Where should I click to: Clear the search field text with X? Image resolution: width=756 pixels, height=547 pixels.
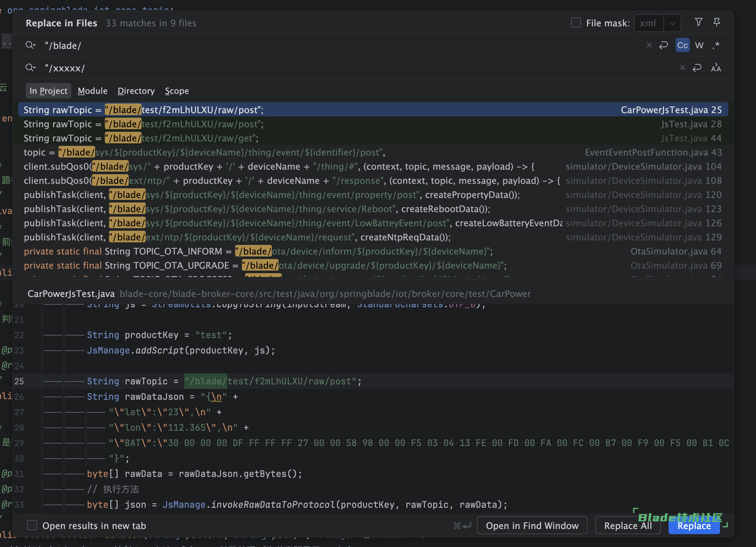[649, 45]
